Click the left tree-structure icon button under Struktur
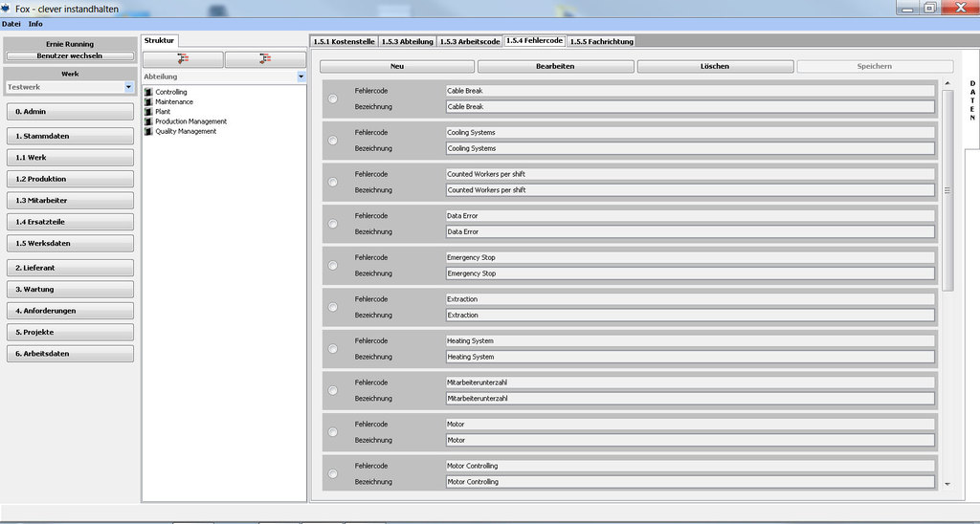 coord(183,59)
